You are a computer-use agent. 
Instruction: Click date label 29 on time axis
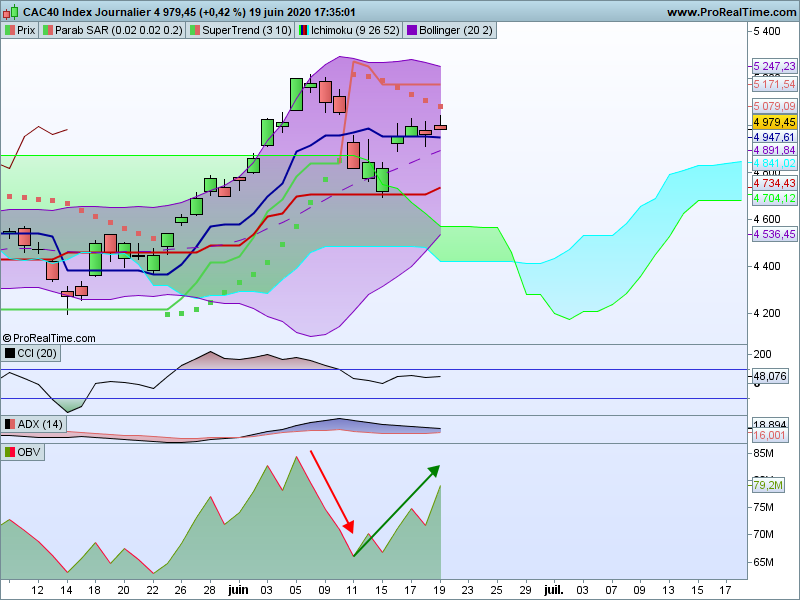525,590
